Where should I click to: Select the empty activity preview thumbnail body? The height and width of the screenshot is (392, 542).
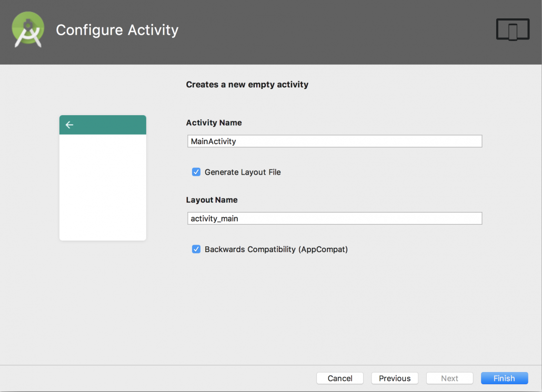(x=103, y=187)
